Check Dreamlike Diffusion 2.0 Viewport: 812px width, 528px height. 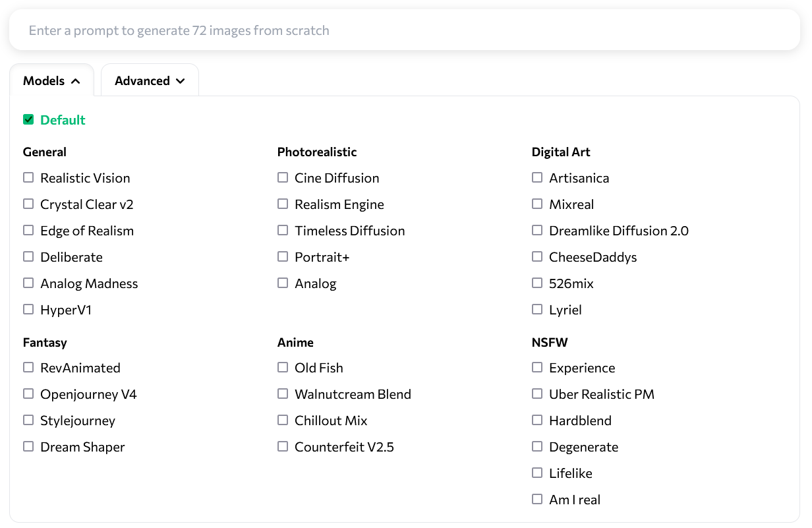[x=537, y=231]
